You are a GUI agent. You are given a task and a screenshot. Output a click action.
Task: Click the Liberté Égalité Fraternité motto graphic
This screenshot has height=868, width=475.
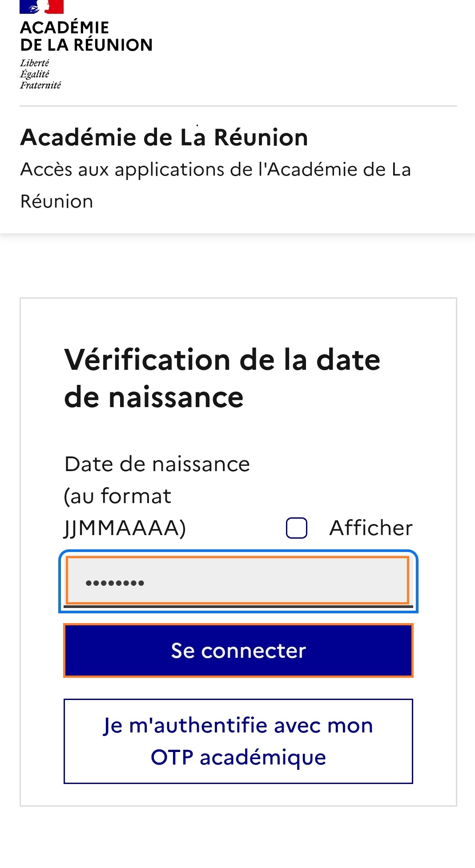[x=41, y=72]
